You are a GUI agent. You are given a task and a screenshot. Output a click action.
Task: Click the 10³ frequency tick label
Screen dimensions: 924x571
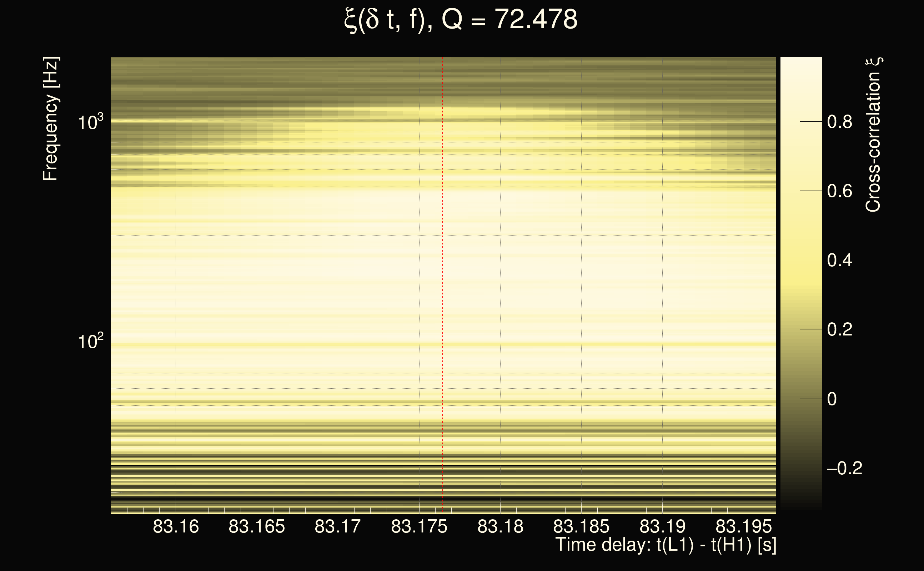tap(90, 122)
